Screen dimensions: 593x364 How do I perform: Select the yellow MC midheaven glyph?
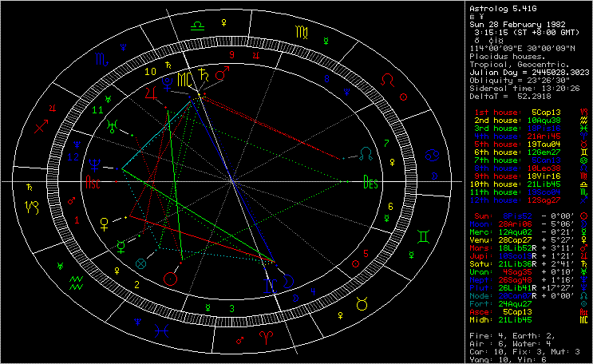(184, 80)
